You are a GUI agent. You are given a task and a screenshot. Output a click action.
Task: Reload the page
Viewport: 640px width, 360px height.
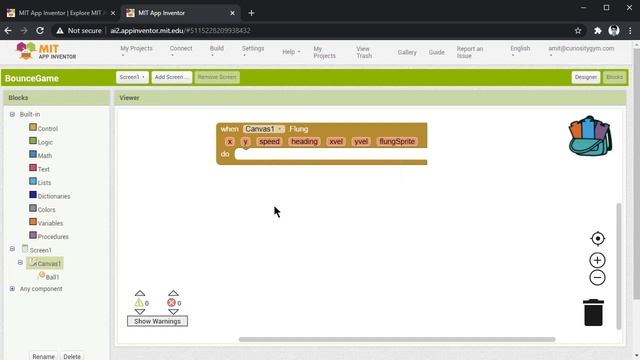coord(40,31)
